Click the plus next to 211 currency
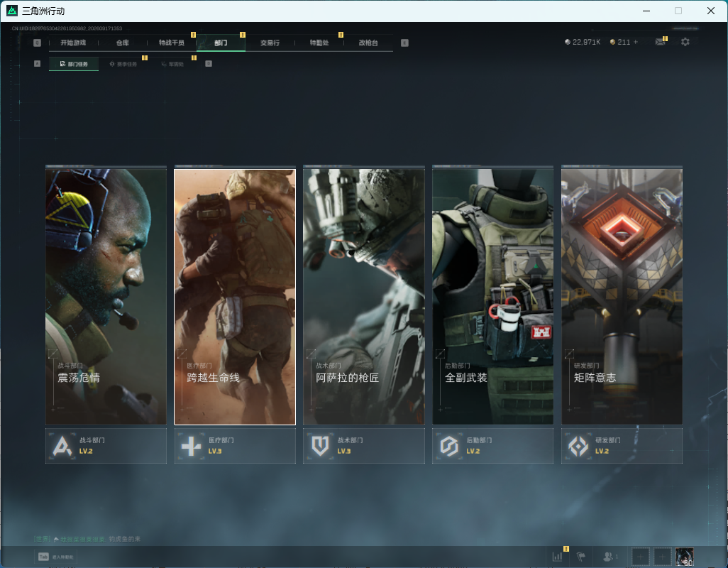This screenshot has width=728, height=568. 636,42
